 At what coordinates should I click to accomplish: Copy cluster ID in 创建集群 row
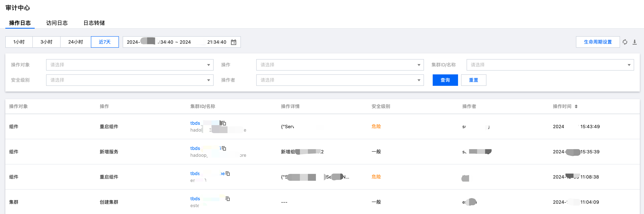pyautogui.click(x=228, y=199)
